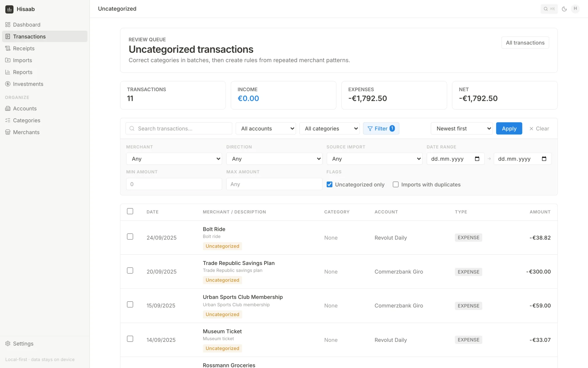Click the Categories list icon

point(8,120)
